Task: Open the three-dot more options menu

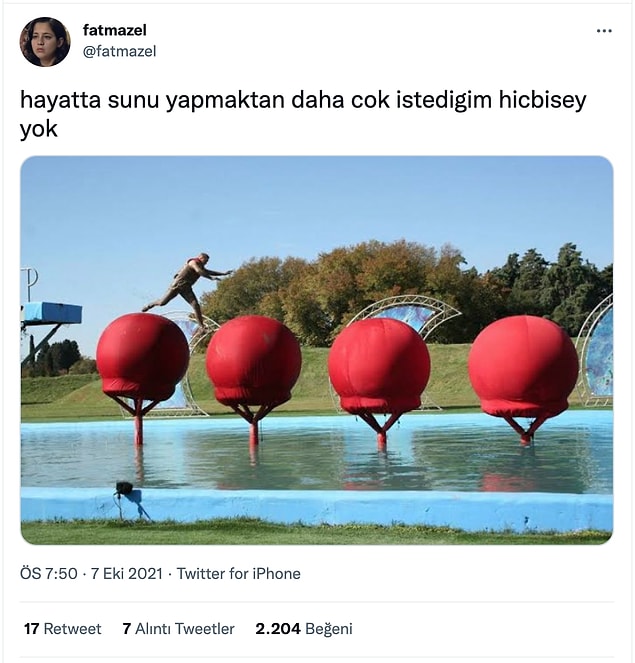Action: point(604,31)
